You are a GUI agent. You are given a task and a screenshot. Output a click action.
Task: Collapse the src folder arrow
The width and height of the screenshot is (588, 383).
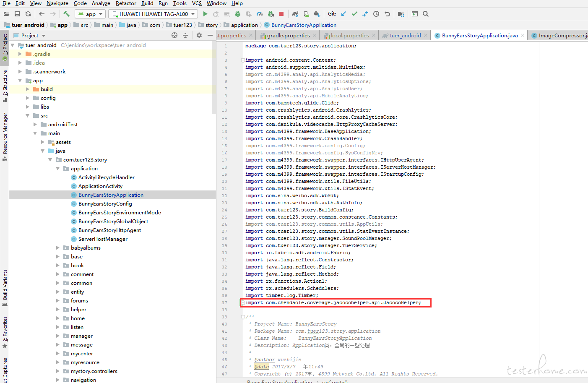pos(27,115)
